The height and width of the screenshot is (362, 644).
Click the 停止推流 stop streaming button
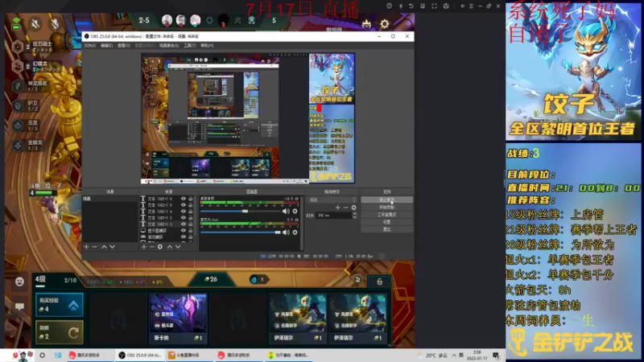point(387,200)
